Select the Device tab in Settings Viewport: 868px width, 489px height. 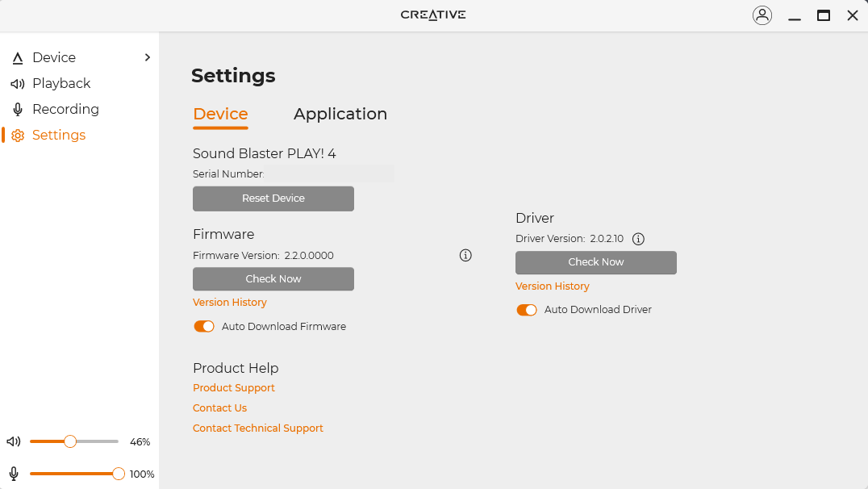coord(220,114)
